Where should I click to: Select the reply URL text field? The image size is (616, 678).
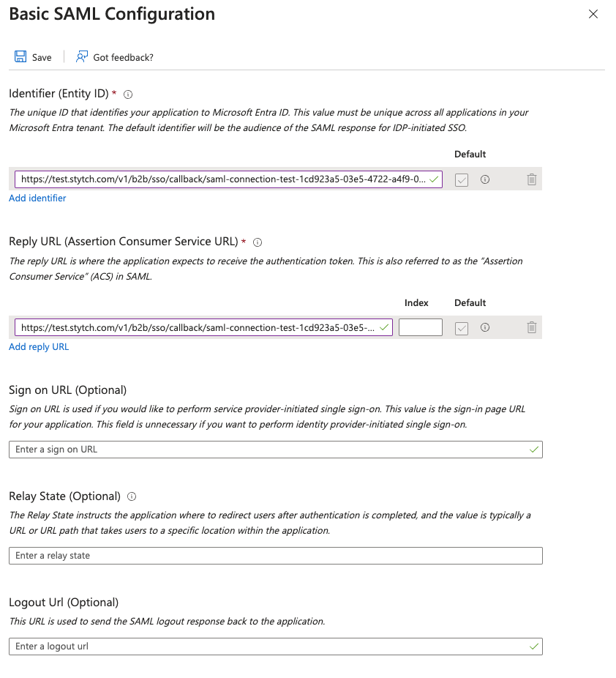coord(198,327)
